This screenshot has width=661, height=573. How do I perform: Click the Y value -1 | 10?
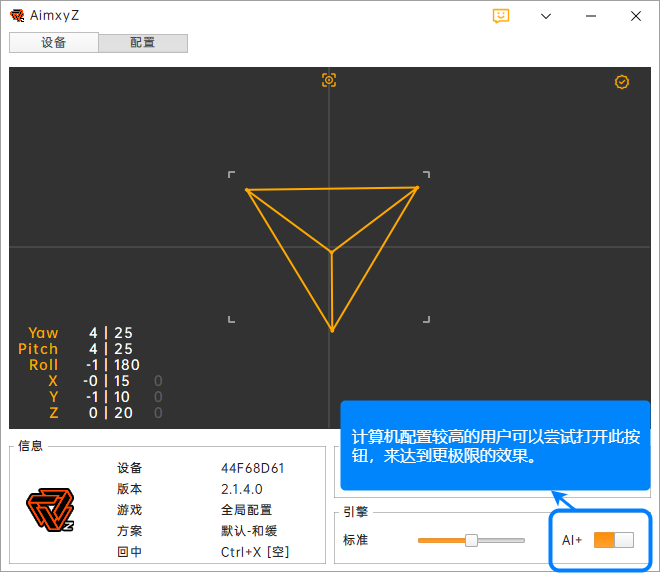(107, 397)
